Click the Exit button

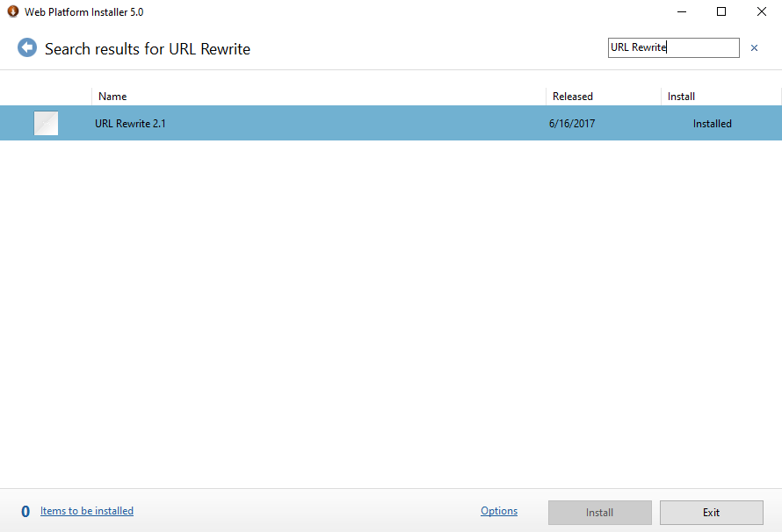click(712, 513)
